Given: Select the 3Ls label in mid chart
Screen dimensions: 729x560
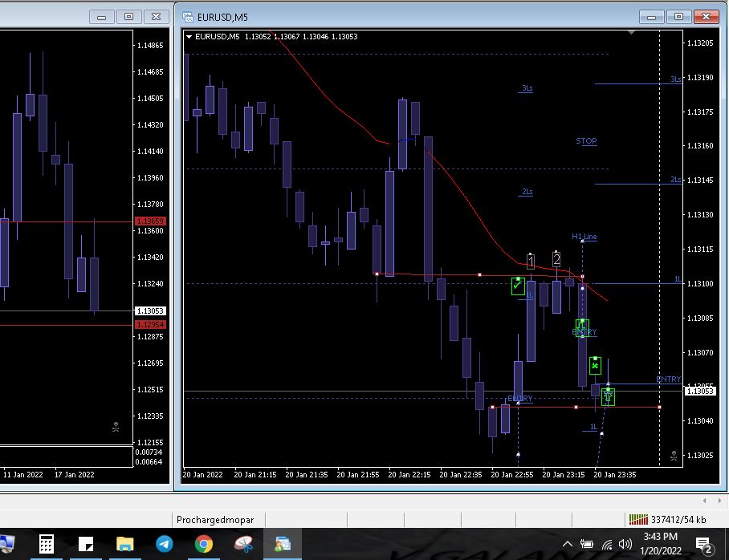Looking at the screenshot, I should point(527,87).
